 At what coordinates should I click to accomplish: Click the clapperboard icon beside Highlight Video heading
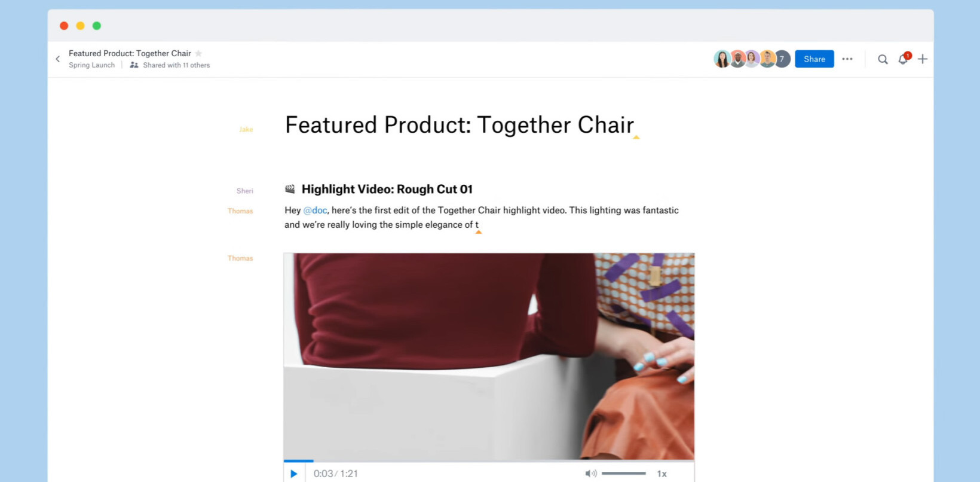coord(290,189)
